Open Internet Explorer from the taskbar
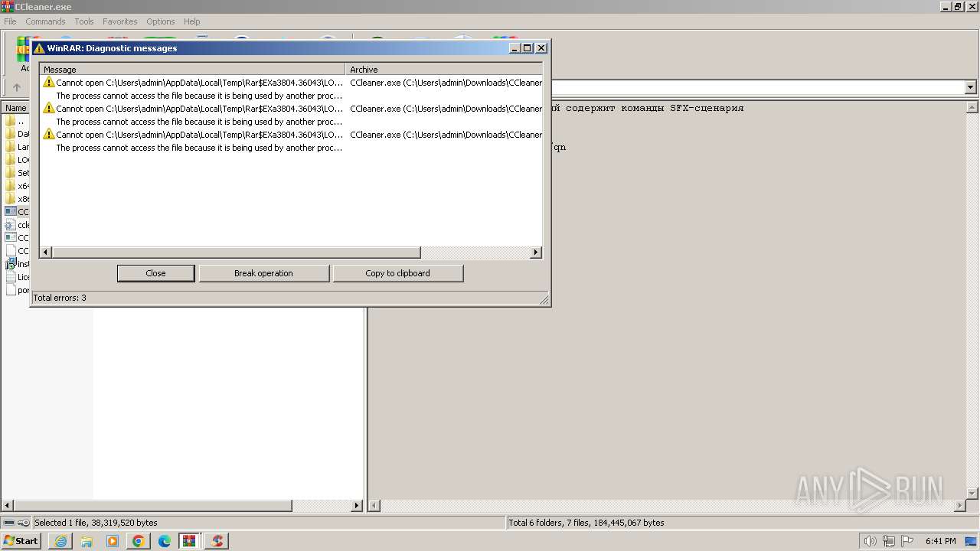Image resolution: width=980 pixels, height=551 pixels. pyautogui.click(x=60, y=541)
